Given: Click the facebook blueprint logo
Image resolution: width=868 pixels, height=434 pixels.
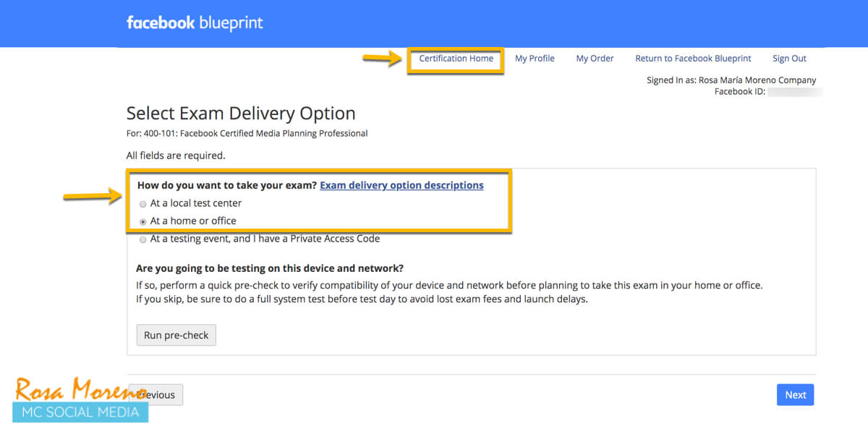Looking at the screenshot, I should click(195, 23).
